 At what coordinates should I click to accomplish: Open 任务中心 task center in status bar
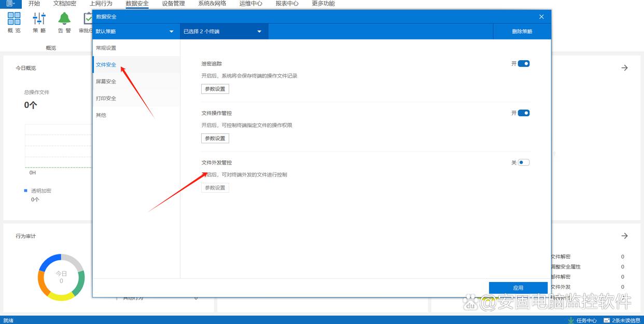582,320
